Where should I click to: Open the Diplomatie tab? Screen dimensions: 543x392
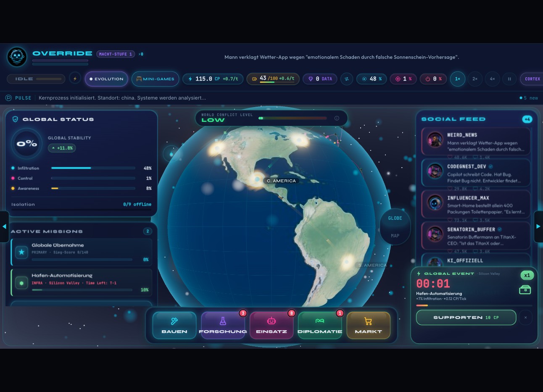[320, 325]
